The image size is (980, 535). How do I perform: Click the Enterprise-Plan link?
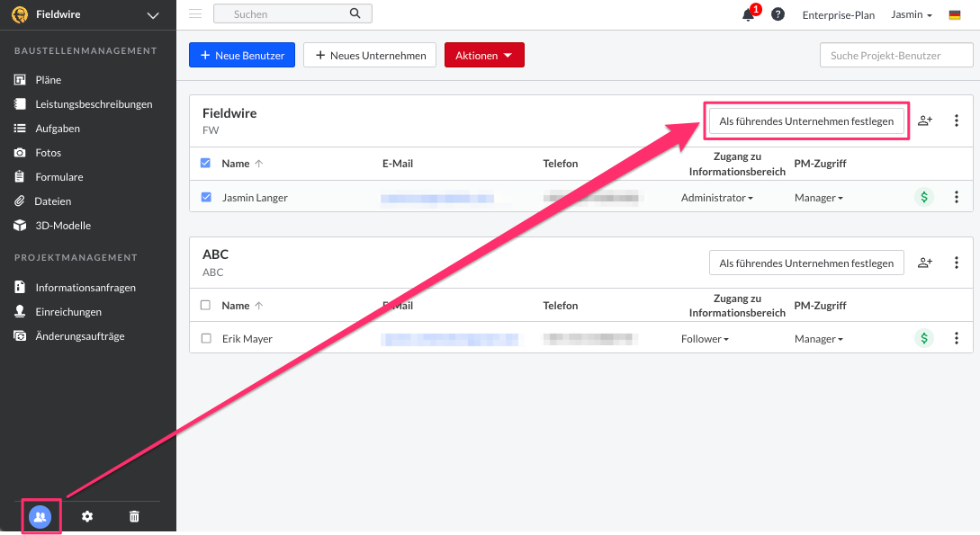pos(838,15)
